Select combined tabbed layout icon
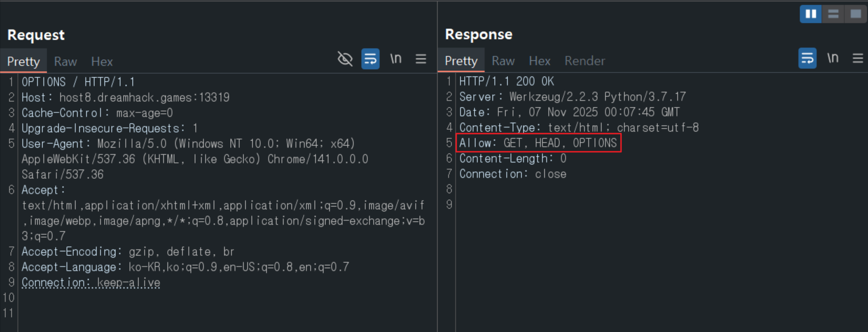 [x=855, y=14]
